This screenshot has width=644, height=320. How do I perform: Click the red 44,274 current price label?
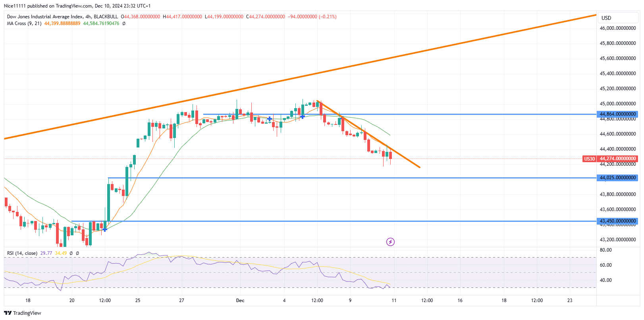pyautogui.click(x=618, y=159)
